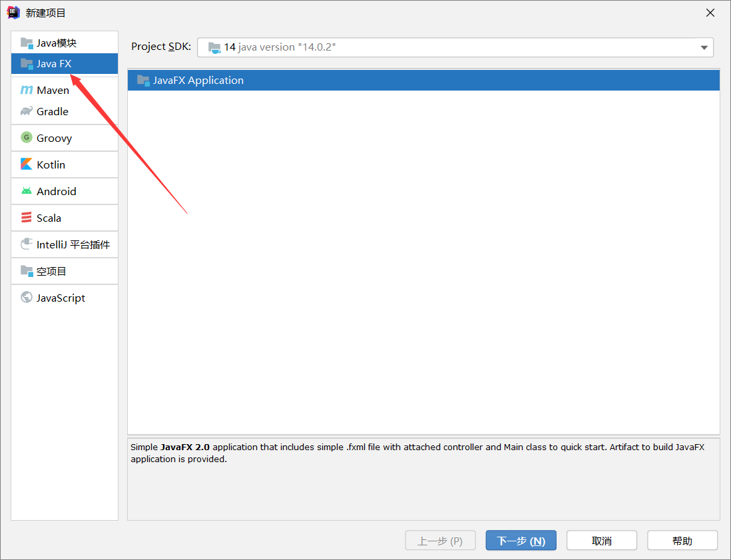Click the 空项目 folder icon
Screen dimensions: 731x560
(x=27, y=270)
